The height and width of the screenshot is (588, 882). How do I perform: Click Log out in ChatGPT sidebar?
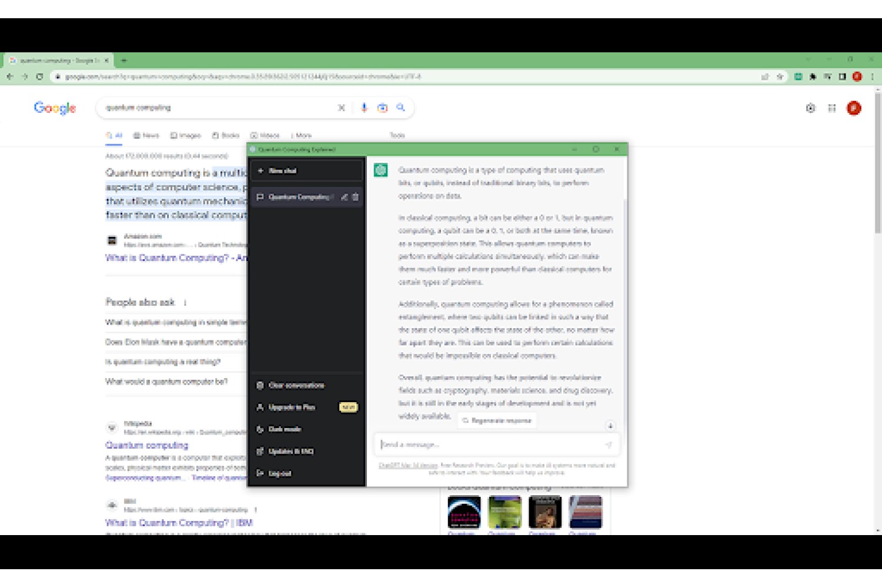[x=307, y=473]
